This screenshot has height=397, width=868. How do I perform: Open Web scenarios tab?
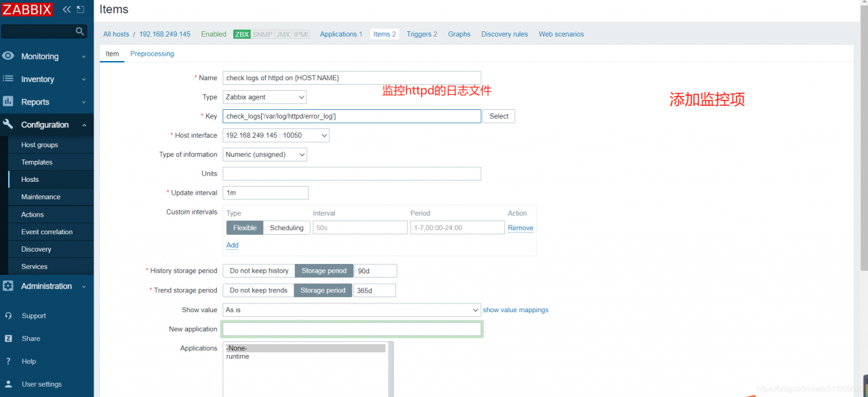(561, 34)
